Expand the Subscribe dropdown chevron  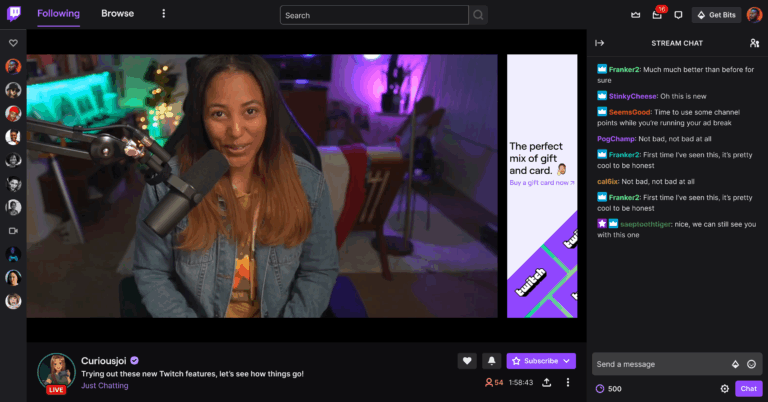[567, 361]
